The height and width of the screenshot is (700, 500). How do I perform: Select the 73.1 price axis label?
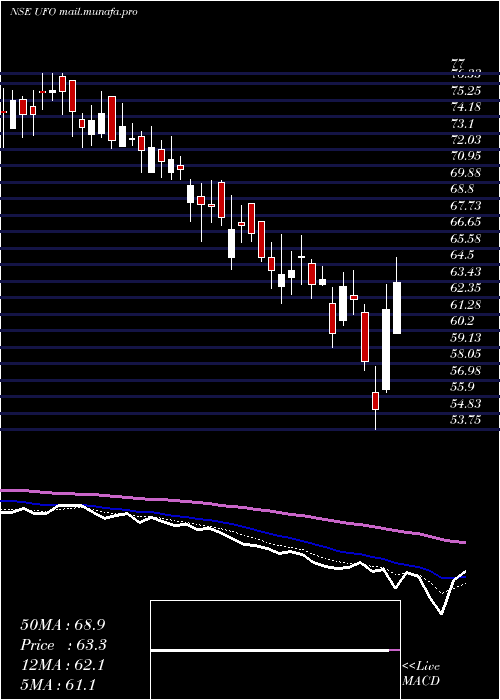(463, 124)
